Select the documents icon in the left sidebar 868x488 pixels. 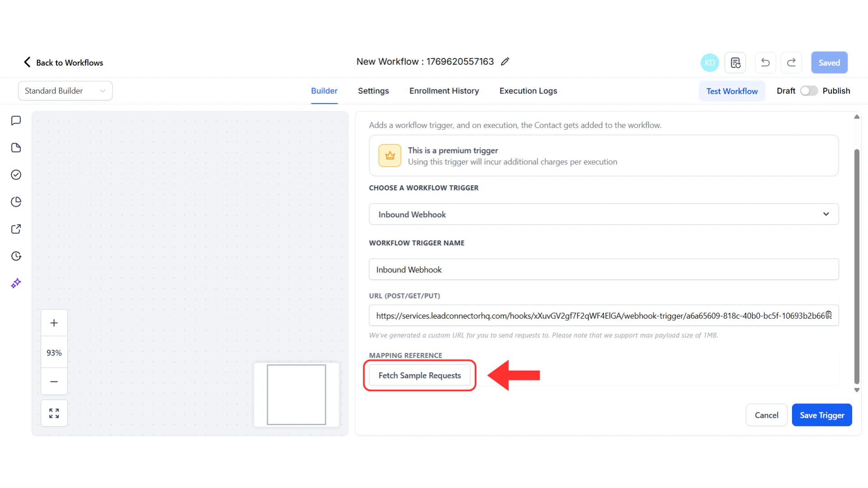point(16,147)
